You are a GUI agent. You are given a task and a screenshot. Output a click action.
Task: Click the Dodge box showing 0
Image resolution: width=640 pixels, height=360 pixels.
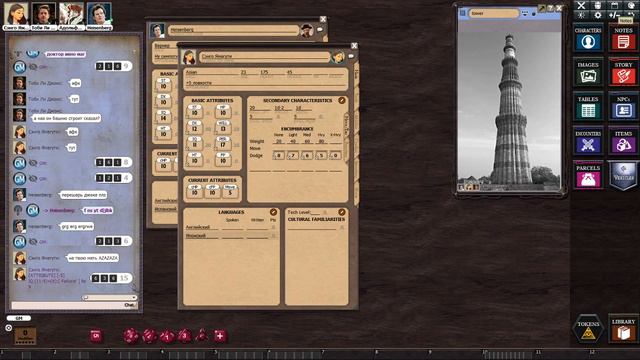tap(335, 156)
